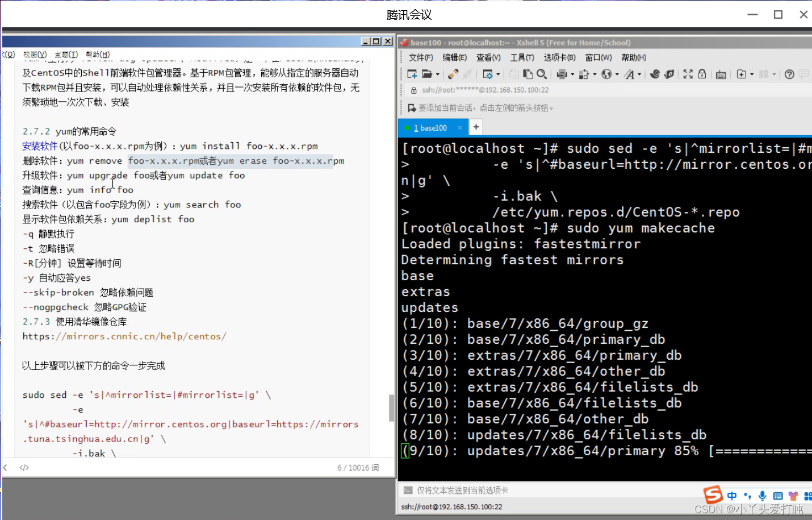Click the globe encoding icon in Xshell
The height and width of the screenshot is (520, 812).
click(x=606, y=74)
